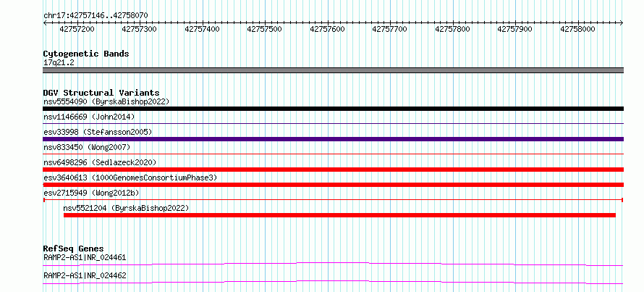The height and width of the screenshot is (292, 644).
Task: Select esv2715949 (Wong2012b) label
Action: pyautogui.click(x=91, y=193)
